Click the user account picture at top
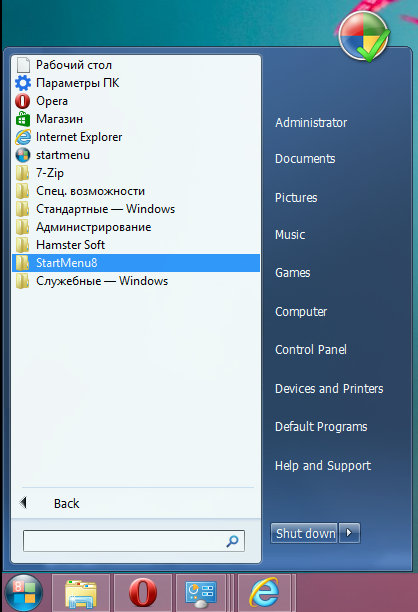Image resolution: width=418 pixels, height=612 pixels. pyautogui.click(x=364, y=36)
